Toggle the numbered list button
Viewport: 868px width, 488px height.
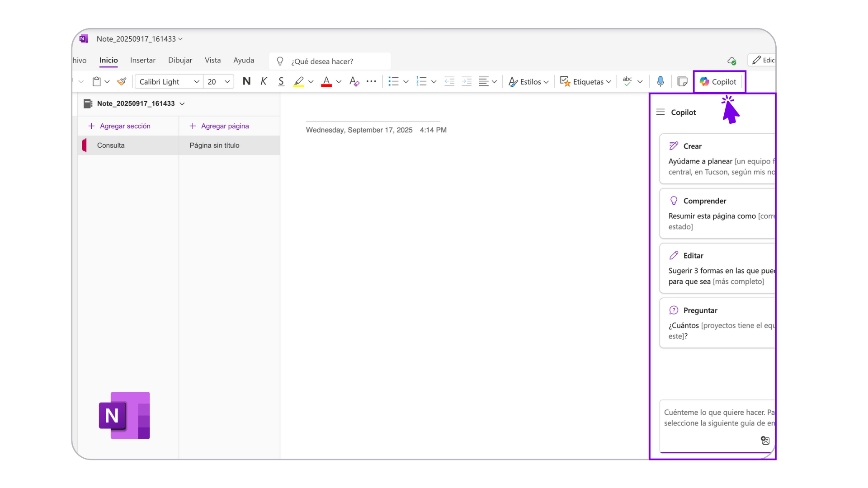pyautogui.click(x=421, y=81)
